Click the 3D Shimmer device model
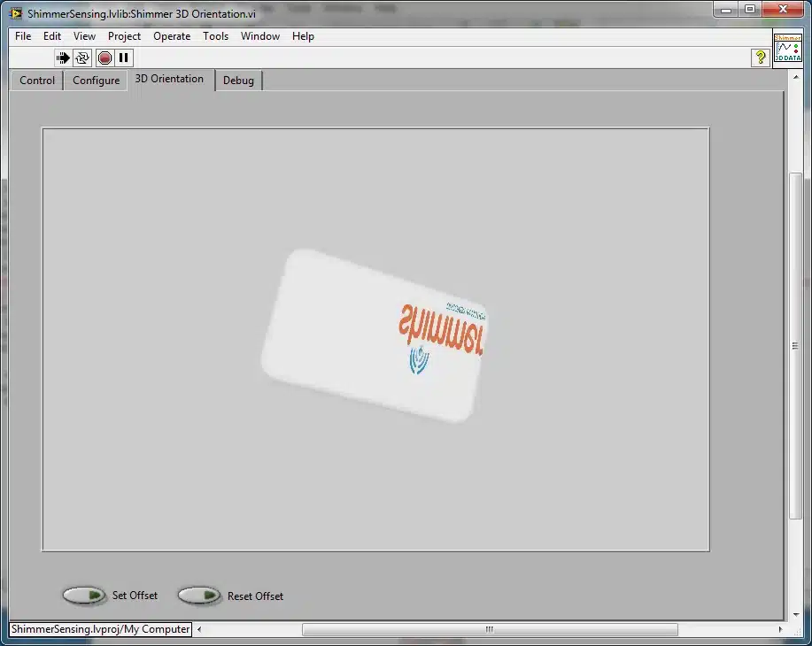Image resolution: width=812 pixels, height=646 pixels. (x=374, y=335)
